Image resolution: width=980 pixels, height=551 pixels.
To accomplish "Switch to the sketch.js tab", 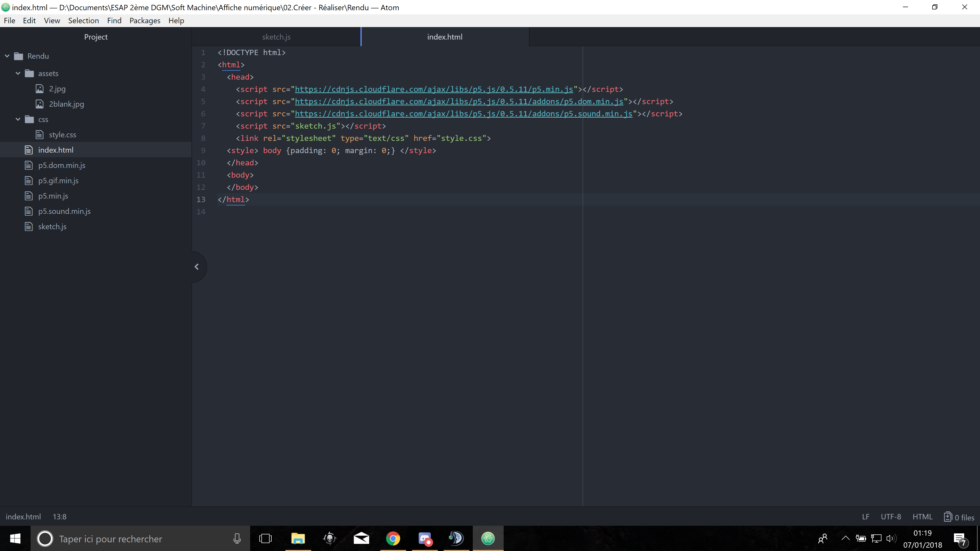I will pyautogui.click(x=276, y=37).
